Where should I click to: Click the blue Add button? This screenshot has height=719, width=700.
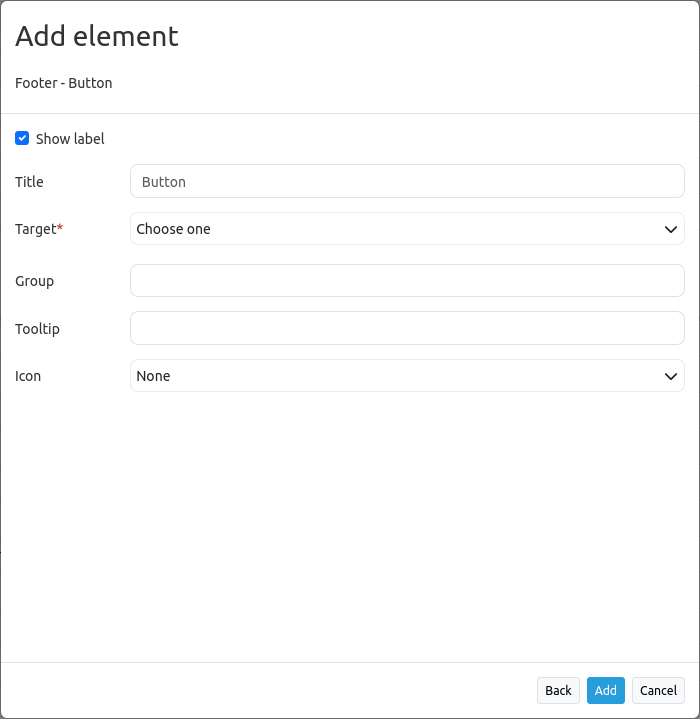[605, 690]
